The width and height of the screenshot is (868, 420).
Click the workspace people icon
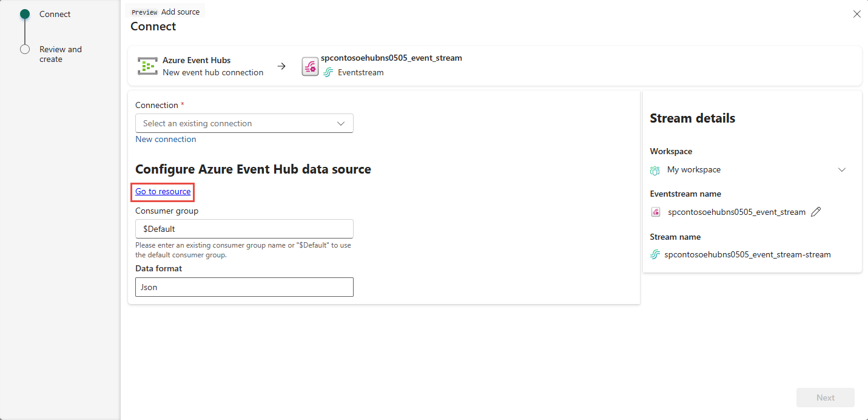655,170
